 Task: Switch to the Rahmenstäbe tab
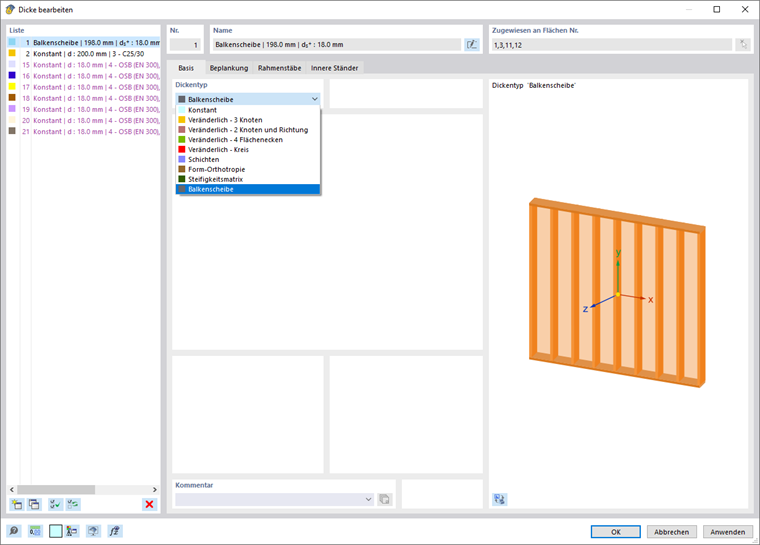(x=279, y=68)
